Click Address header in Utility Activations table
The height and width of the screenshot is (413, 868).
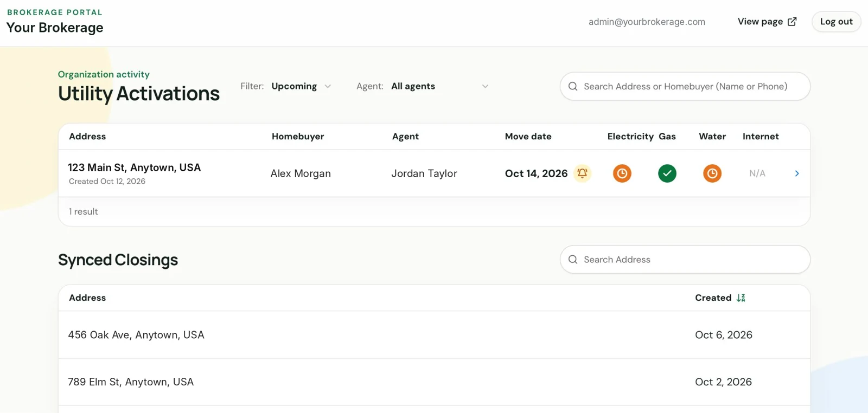87,137
